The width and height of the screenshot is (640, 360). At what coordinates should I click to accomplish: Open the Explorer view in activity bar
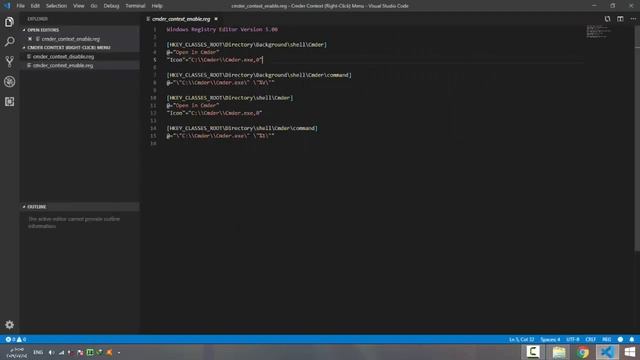point(9,22)
